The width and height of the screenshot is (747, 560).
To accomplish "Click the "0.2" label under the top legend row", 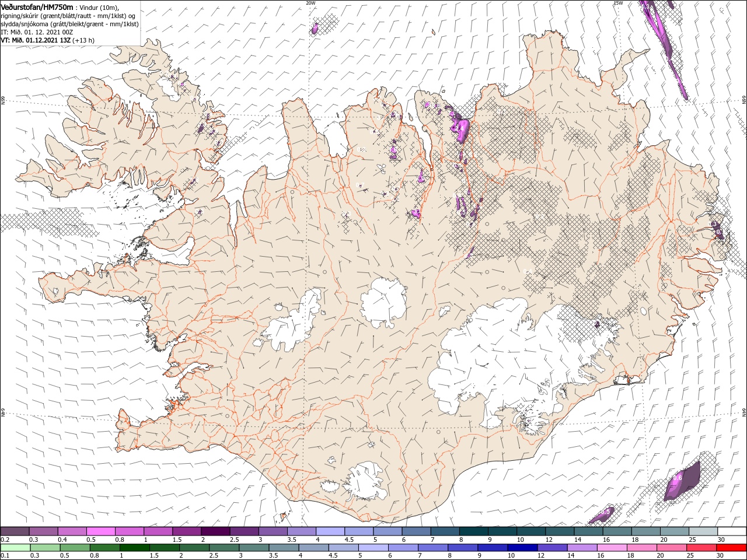I will point(5,540).
